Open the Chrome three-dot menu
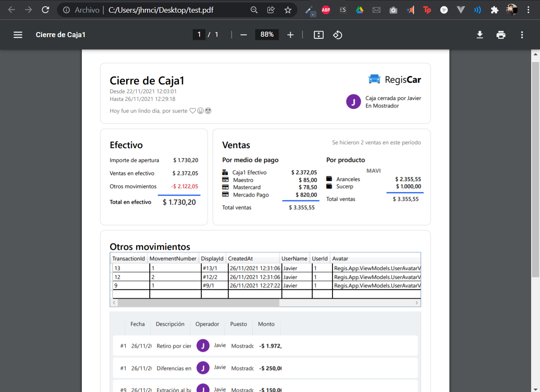The image size is (540, 392). point(529,10)
